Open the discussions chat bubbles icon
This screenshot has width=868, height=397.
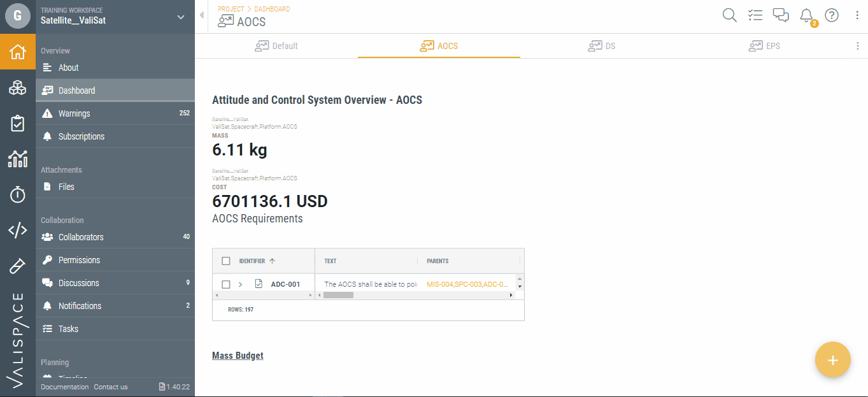(x=781, y=15)
